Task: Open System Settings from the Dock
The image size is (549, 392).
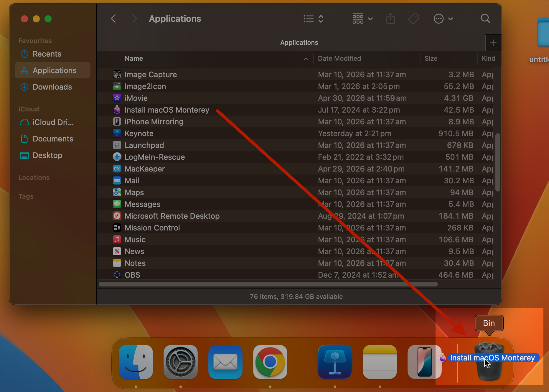Action: [181, 362]
